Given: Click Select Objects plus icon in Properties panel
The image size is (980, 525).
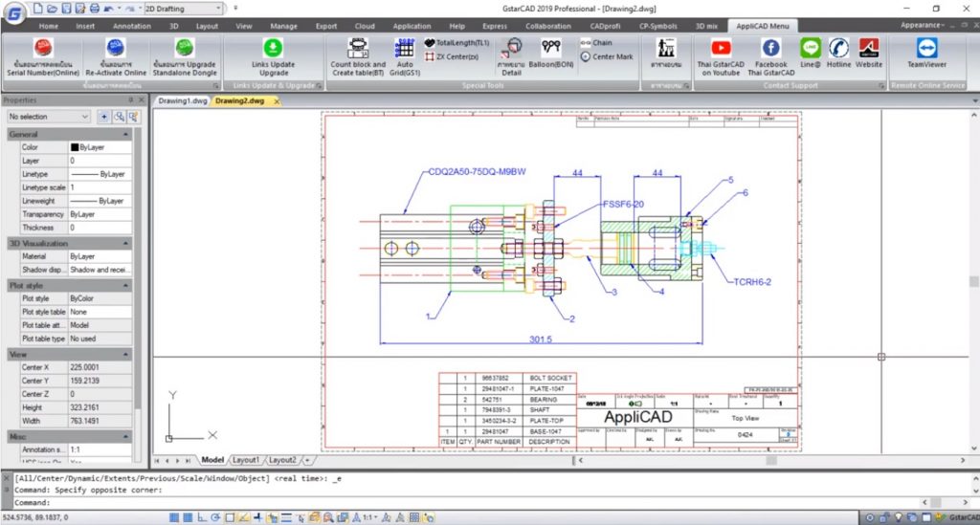Looking at the screenshot, I should [103, 117].
